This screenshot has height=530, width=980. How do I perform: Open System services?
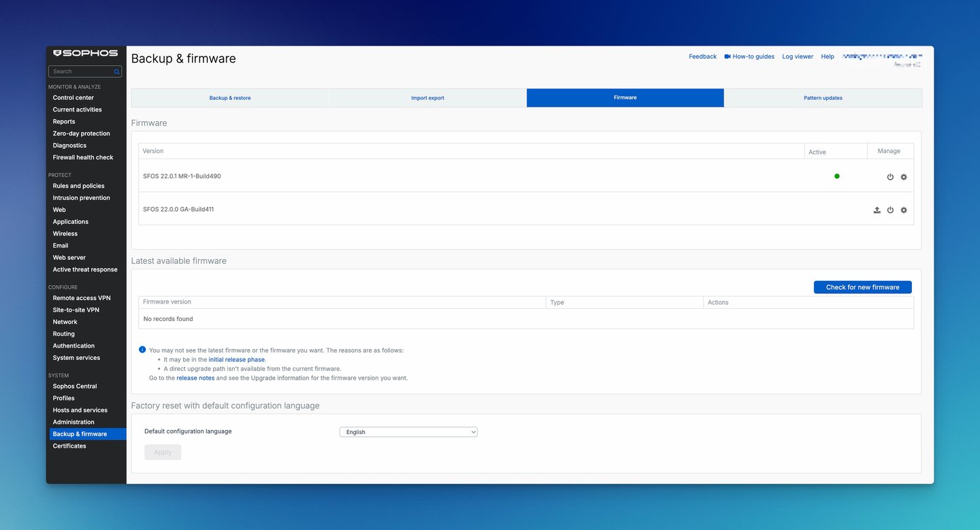coord(76,358)
